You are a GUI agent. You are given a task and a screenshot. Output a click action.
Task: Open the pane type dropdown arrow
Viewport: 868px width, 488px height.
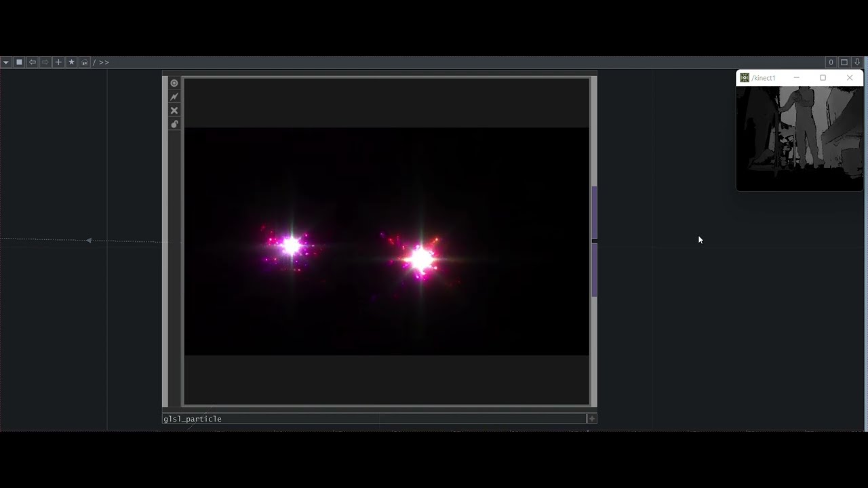coord(6,62)
